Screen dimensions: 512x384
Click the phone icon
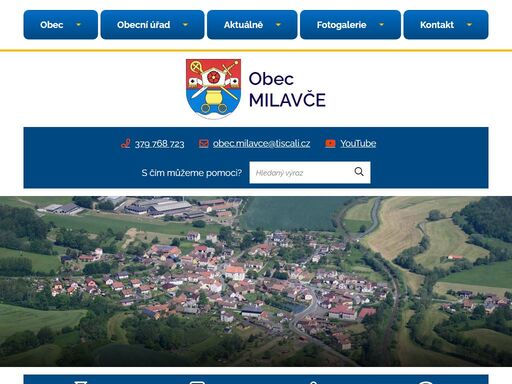126,143
